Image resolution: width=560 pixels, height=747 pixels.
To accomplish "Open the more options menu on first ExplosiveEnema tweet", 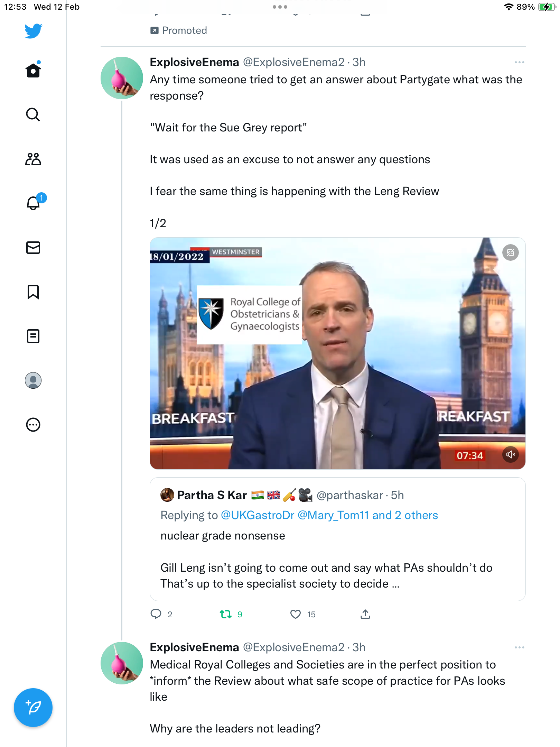I will click(519, 62).
